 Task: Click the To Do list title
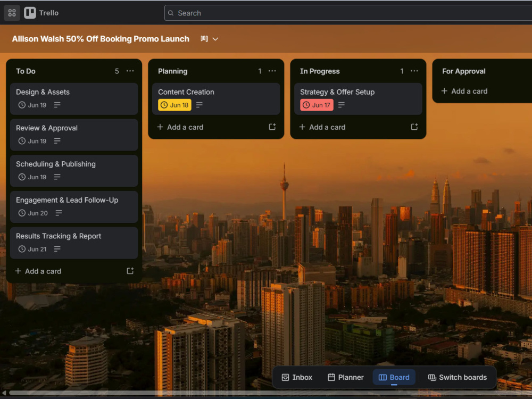tap(26, 71)
